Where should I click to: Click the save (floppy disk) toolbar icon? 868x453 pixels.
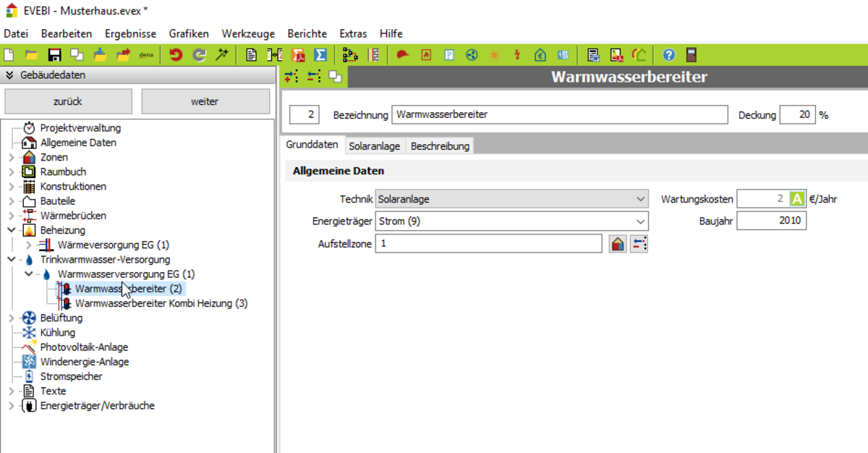[54, 54]
